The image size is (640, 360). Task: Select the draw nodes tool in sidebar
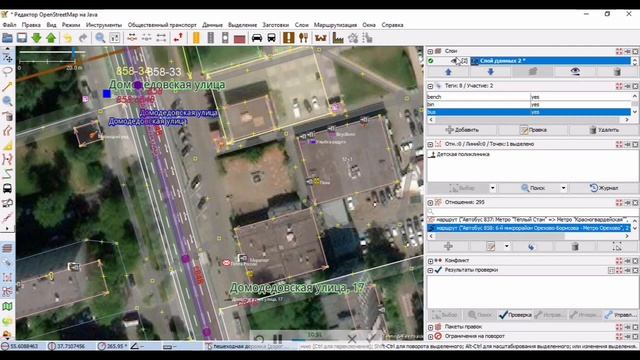coord(7,87)
